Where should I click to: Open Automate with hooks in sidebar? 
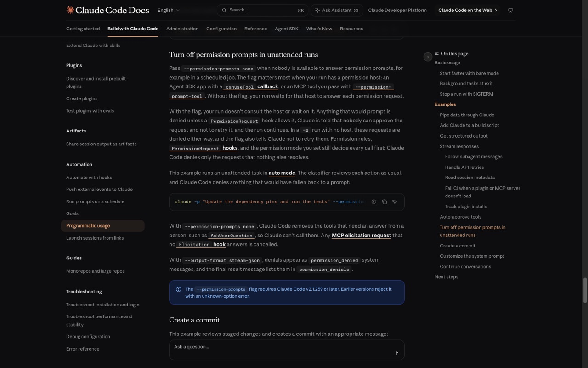coord(89,178)
